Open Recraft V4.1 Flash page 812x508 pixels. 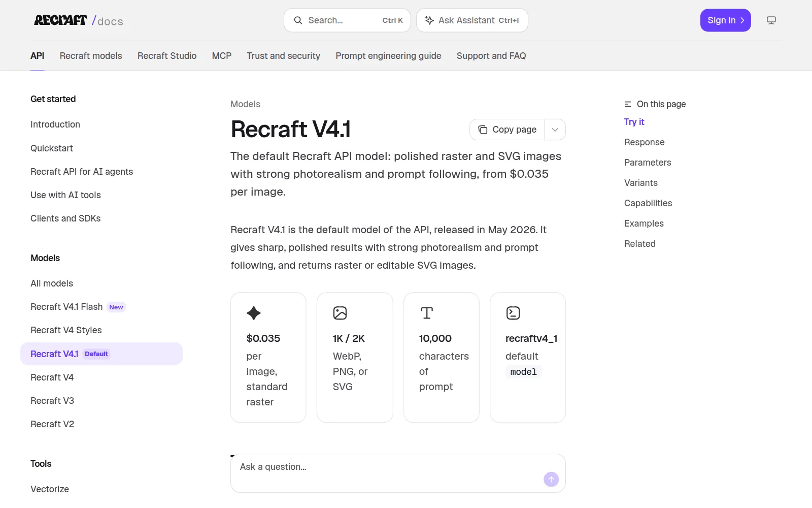pos(78,307)
